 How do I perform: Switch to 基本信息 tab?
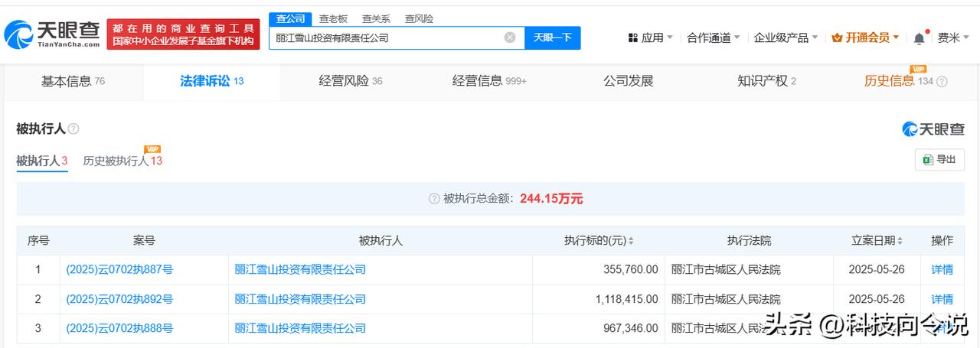(73, 81)
